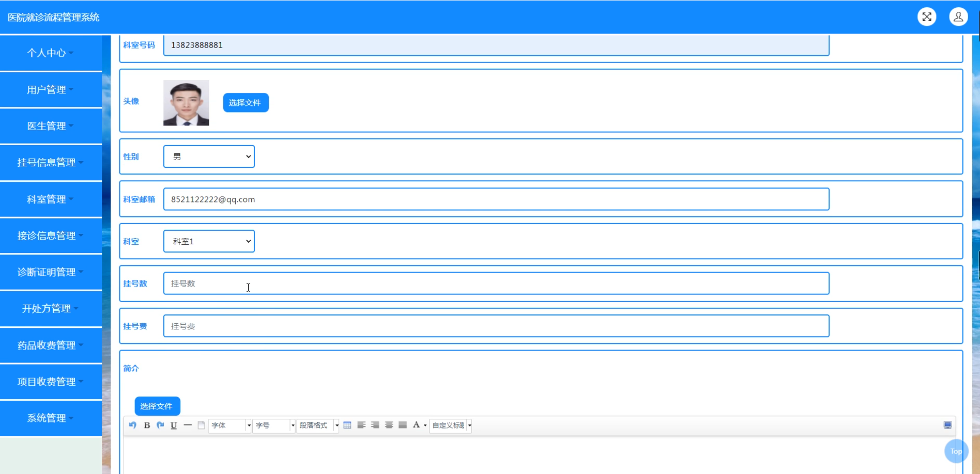Expand 科室管理 menu in sidebar
The width and height of the screenshot is (980, 474).
coord(51,199)
